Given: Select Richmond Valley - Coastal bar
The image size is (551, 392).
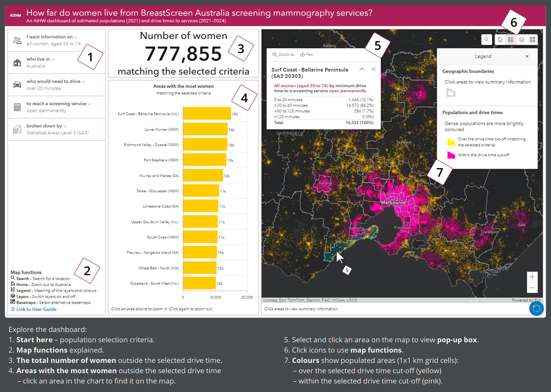Looking at the screenshot, I should pos(205,144).
